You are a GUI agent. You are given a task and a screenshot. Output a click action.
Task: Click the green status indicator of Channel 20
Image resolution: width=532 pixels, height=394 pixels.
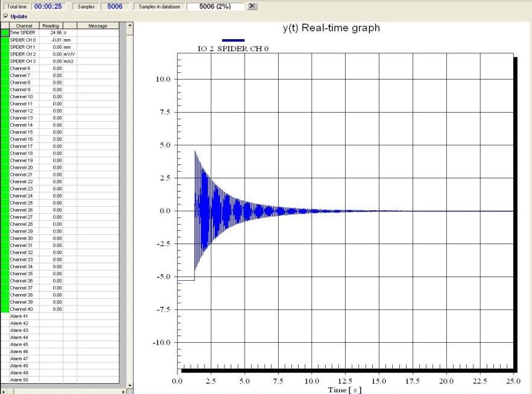[5, 167]
